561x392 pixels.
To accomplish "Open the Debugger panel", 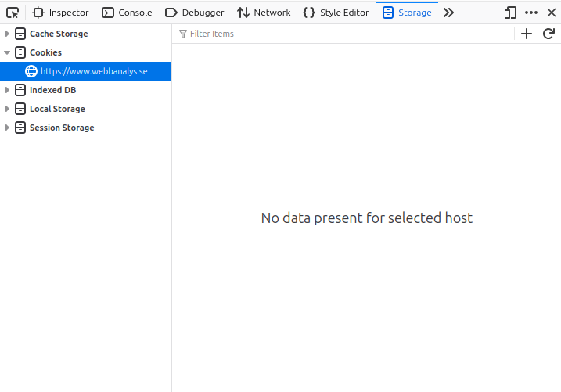I will tap(194, 13).
